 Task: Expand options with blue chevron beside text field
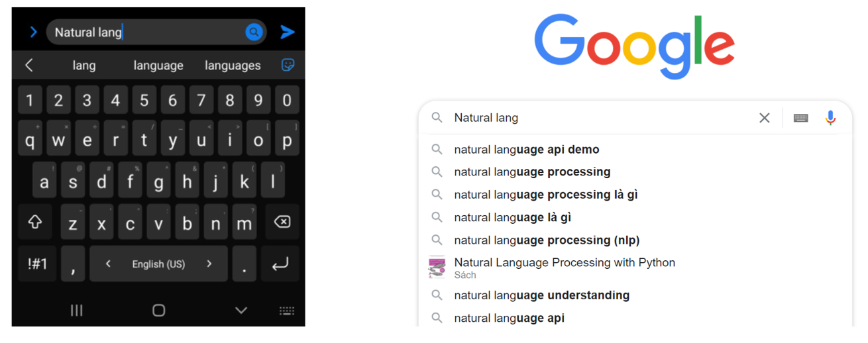(x=33, y=32)
